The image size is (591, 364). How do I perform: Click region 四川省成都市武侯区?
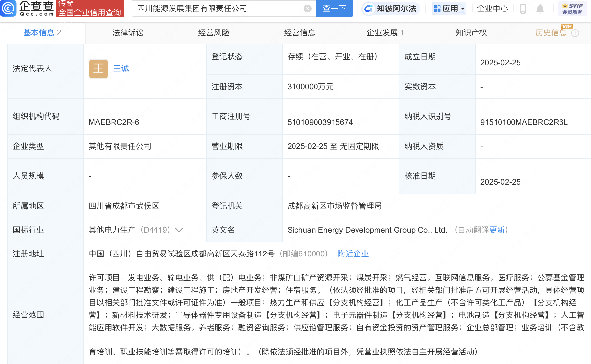[x=124, y=206]
